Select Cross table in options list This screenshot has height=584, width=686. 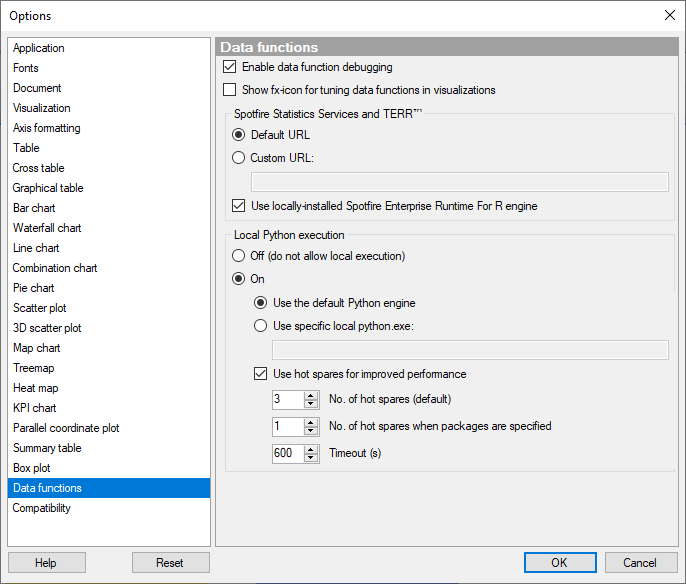pos(109,168)
